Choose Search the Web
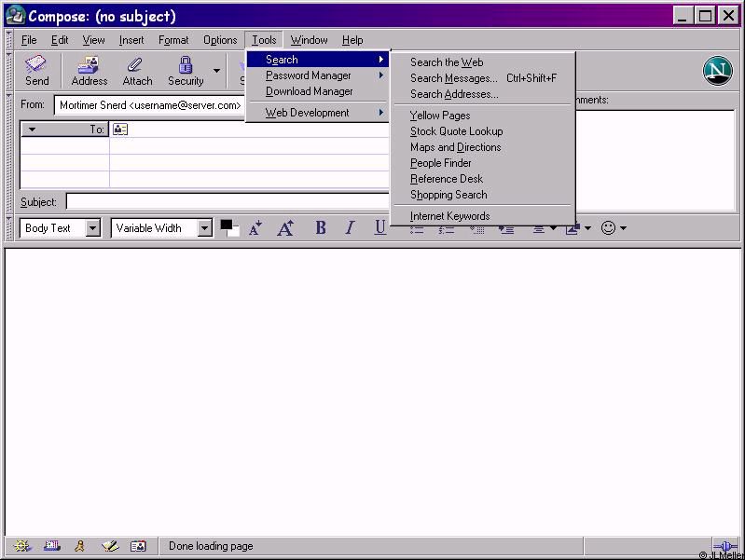The width and height of the screenshot is (745, 560). pos(483,62)
